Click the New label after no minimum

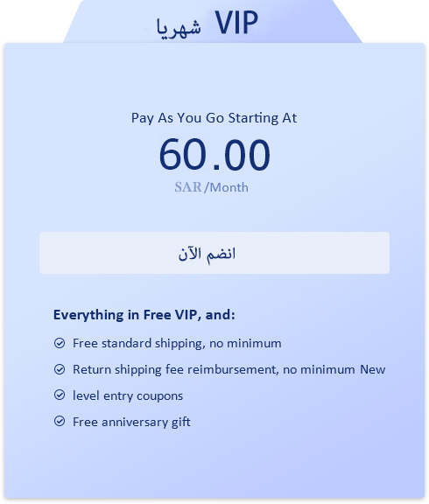point(372,369)
